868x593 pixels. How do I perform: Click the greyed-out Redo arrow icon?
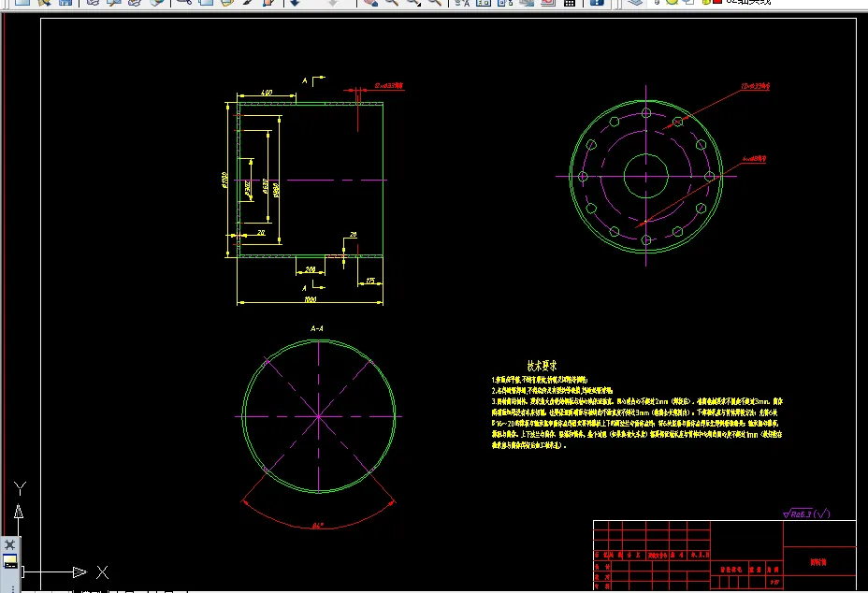pos(333,2)
